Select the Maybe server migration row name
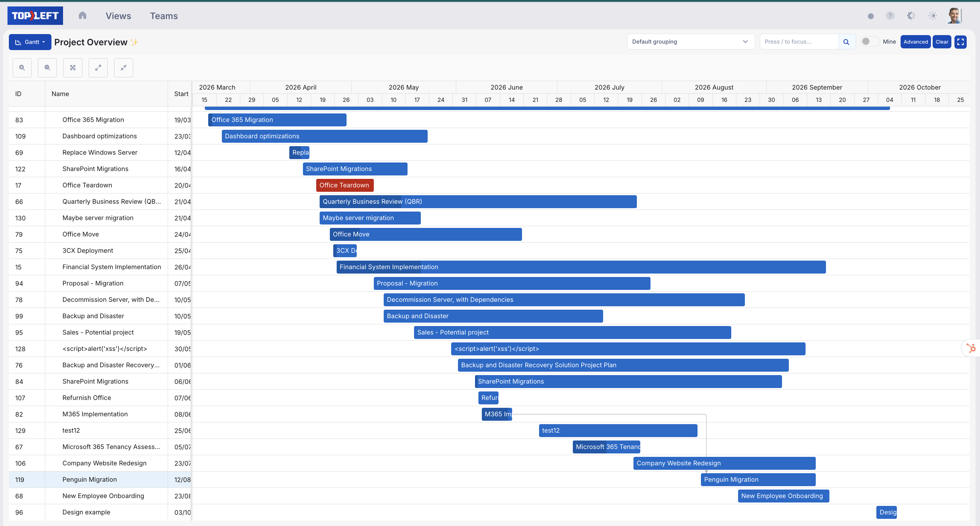980x526 pixels. (x=98, y=218)
